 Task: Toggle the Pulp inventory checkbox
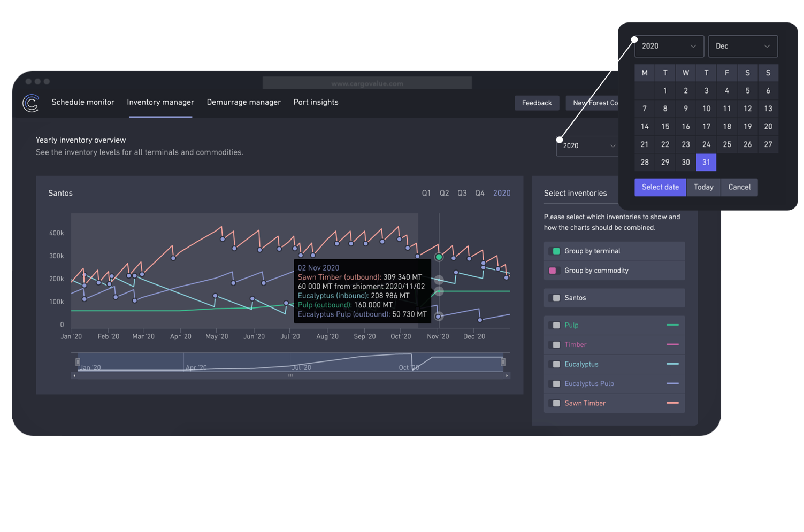coord(555,325)
